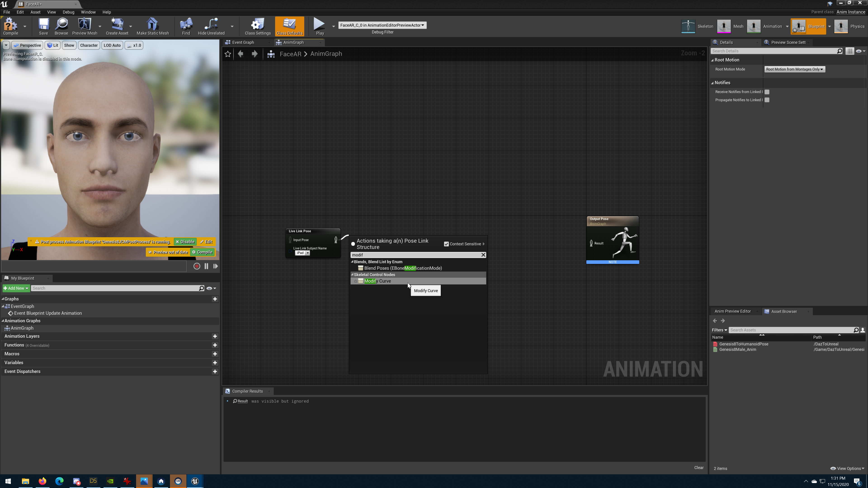The height and width of the screenshot is (488, 868).
Task: Open Character viewport options
Action: (x=89, y=45)
